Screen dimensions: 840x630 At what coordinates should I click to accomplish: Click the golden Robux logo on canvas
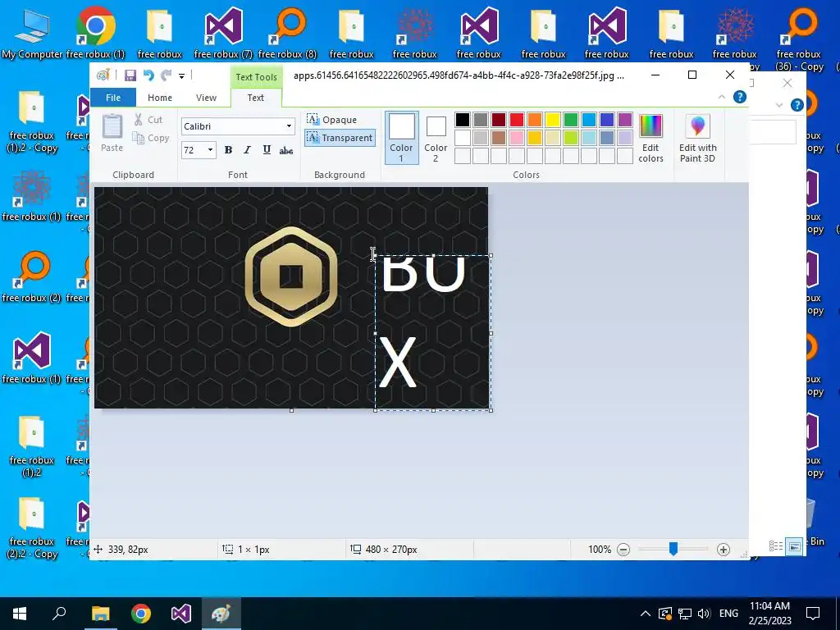291,277
